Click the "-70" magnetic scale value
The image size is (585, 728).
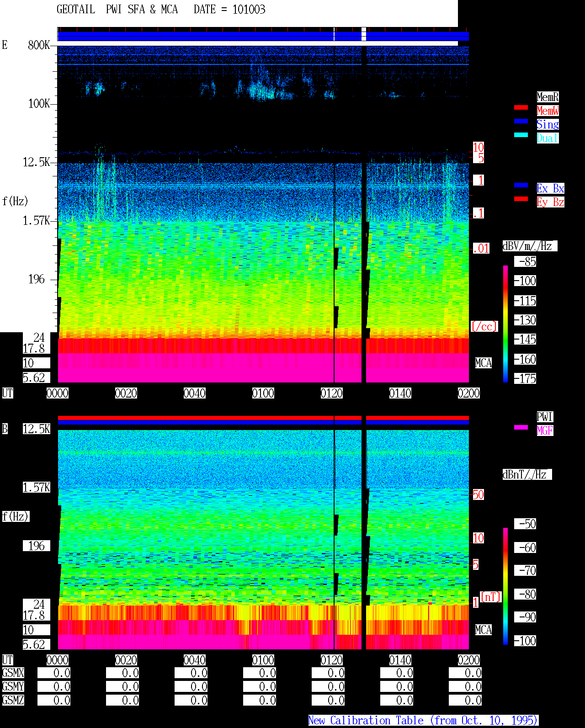coord(525,570)
